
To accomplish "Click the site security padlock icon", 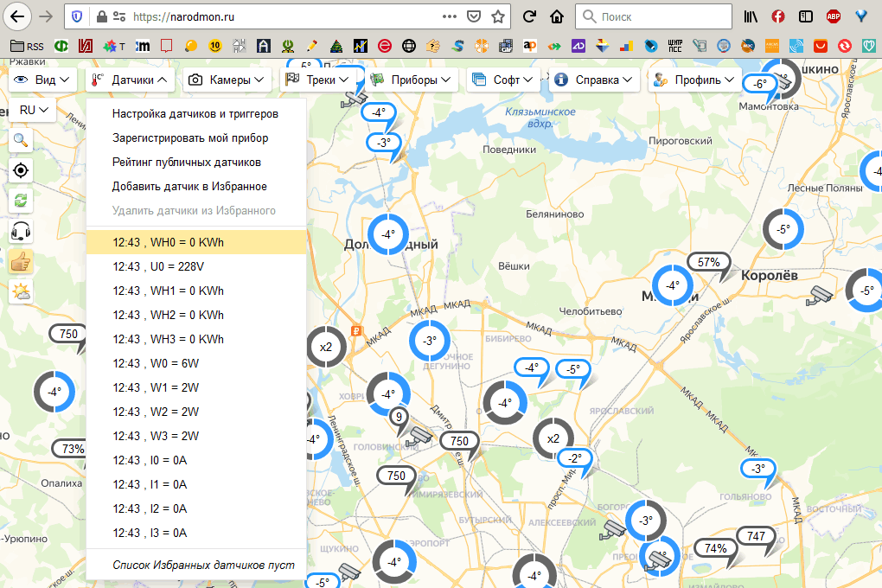I will pyautogui.click(x=102, y=16).
